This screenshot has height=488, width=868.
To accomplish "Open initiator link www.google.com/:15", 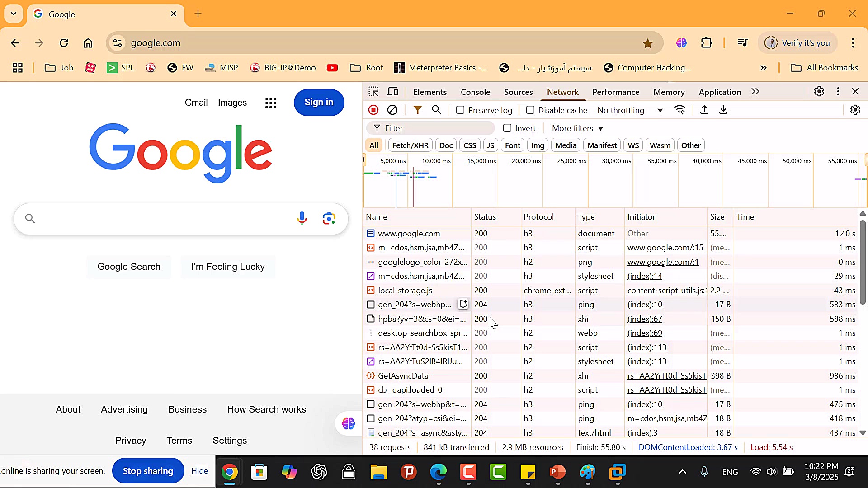I will [665, 248].
